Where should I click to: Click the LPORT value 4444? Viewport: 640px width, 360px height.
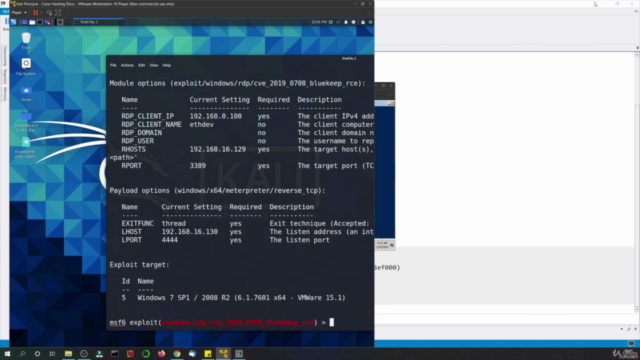click(169, 240)
